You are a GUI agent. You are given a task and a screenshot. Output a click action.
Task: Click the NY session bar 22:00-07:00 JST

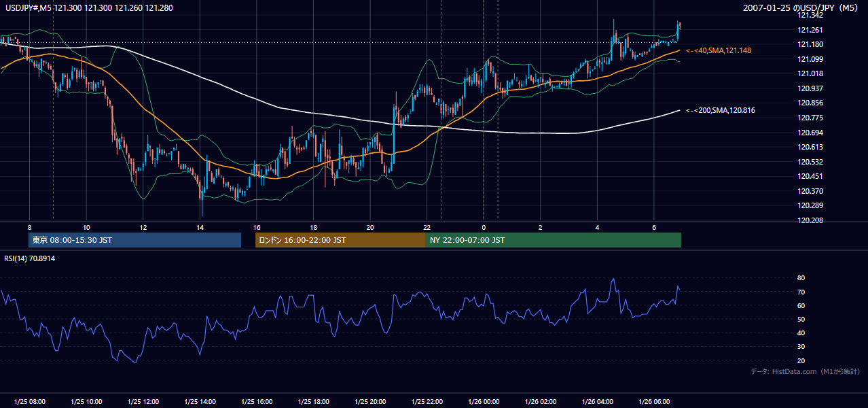pos(554,240)
